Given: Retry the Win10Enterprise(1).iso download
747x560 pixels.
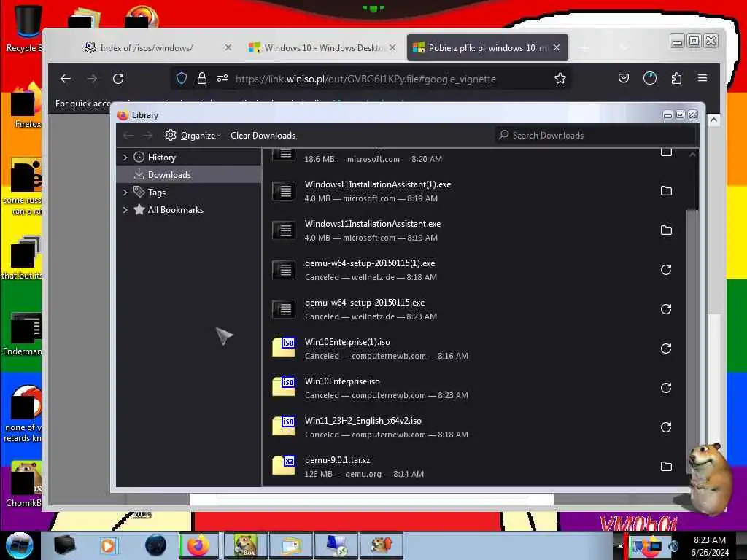Looking at the screenshot, I should tap(666, 349).
